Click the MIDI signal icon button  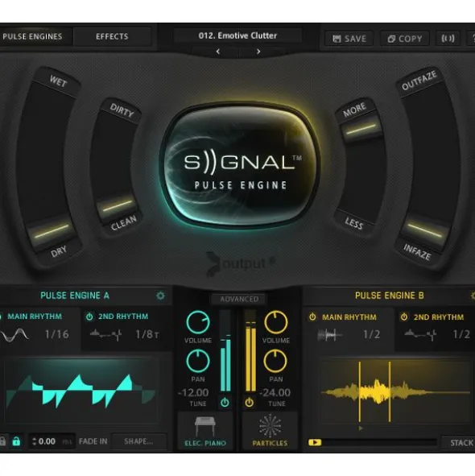coord(448,39)
